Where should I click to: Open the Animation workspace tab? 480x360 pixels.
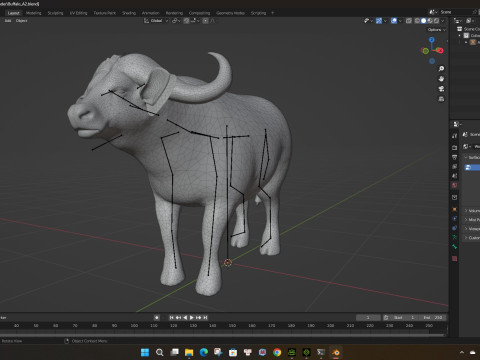click(151, 13)
